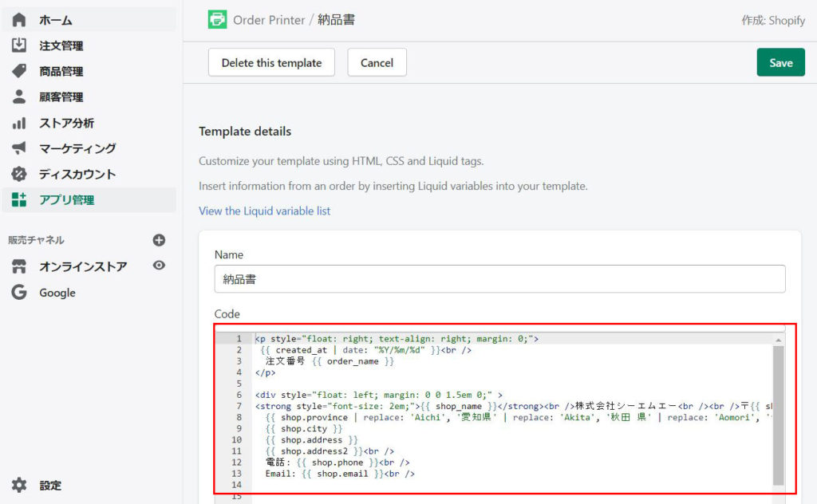Click the Products tag icon (商品管理)
This screenshot has width=817, height=504.
[x=19, y=71]
